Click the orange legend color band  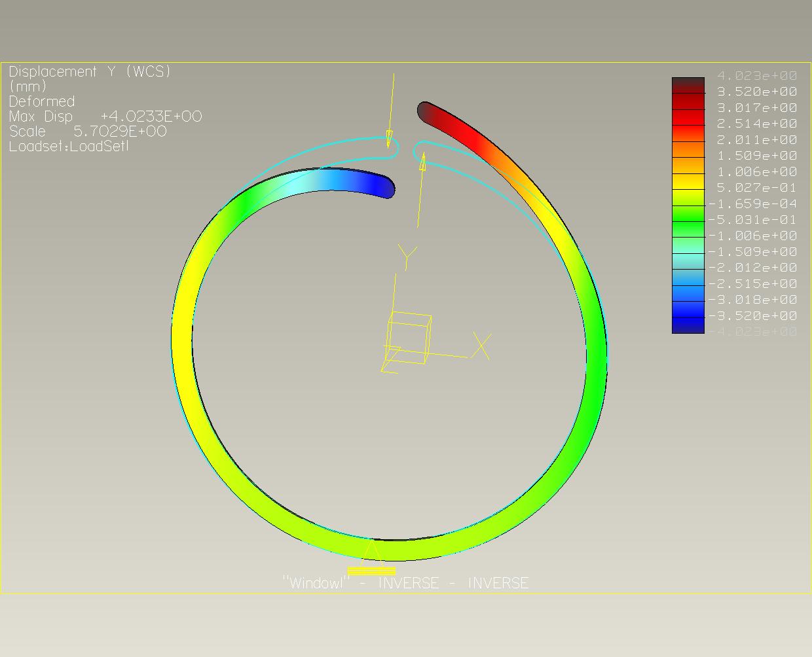click(688, 149)
